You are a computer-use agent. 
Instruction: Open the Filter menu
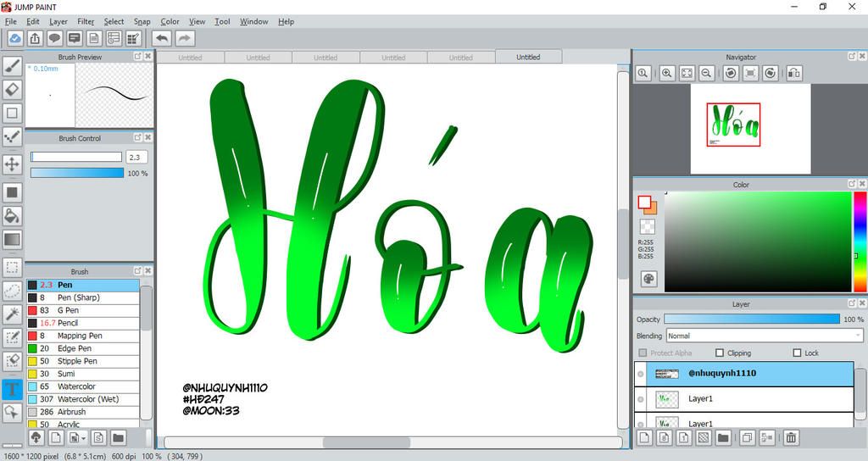click(86, 21)
